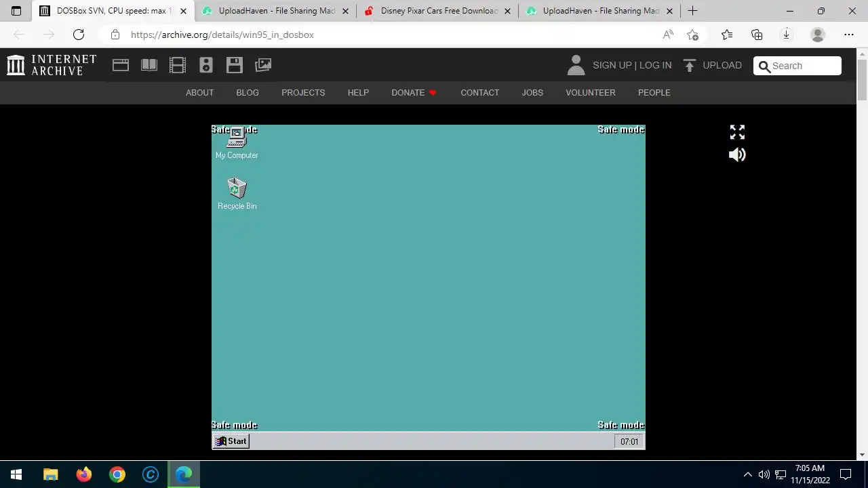Open the Internet Archive logo home link
The height and width of the screenshot is (488, 868).
point(52,65)
